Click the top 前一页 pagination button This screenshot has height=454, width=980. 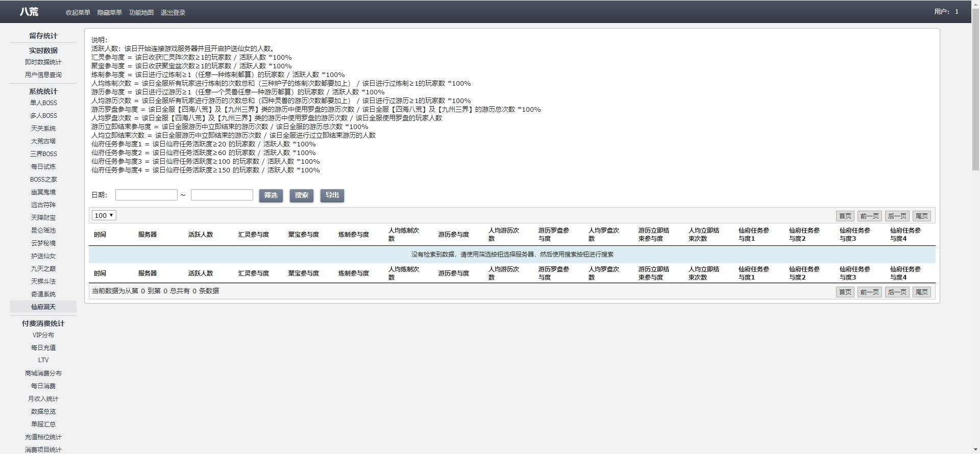point(870,216)
